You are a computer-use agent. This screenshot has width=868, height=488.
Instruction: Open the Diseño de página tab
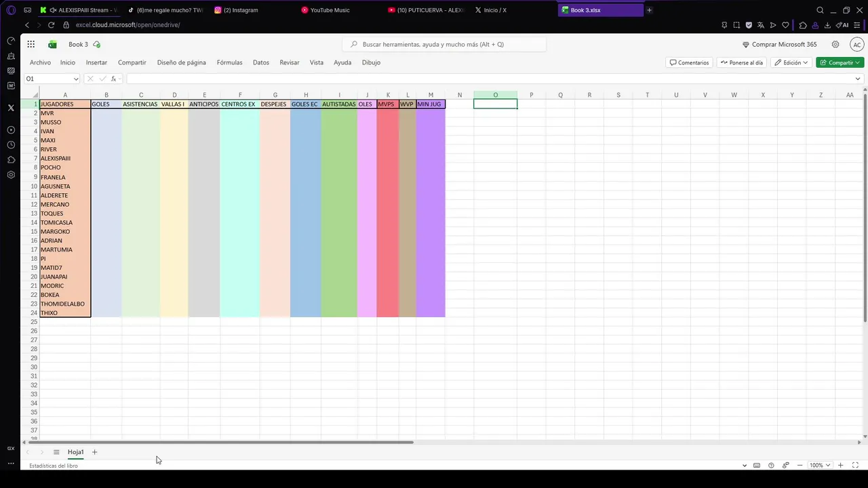182,62
